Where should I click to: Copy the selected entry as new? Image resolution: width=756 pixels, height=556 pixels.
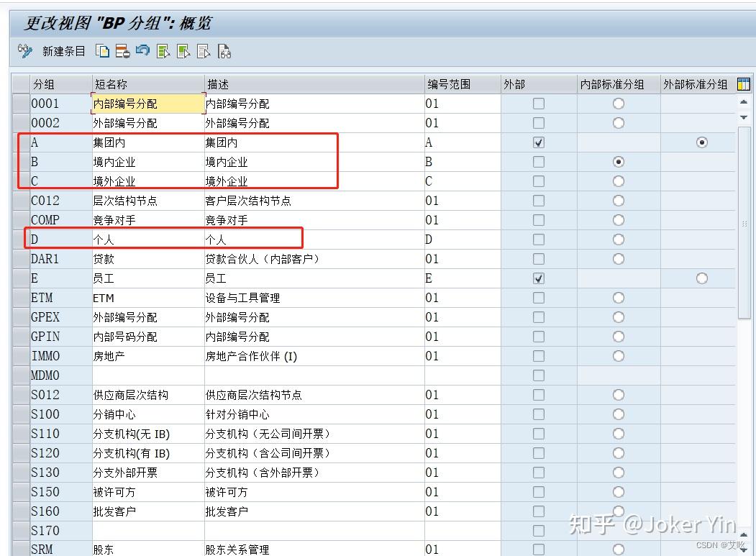point(101,50)
